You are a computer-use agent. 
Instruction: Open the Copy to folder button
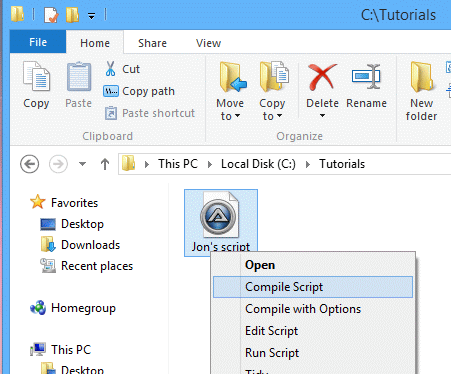point(273,77)
